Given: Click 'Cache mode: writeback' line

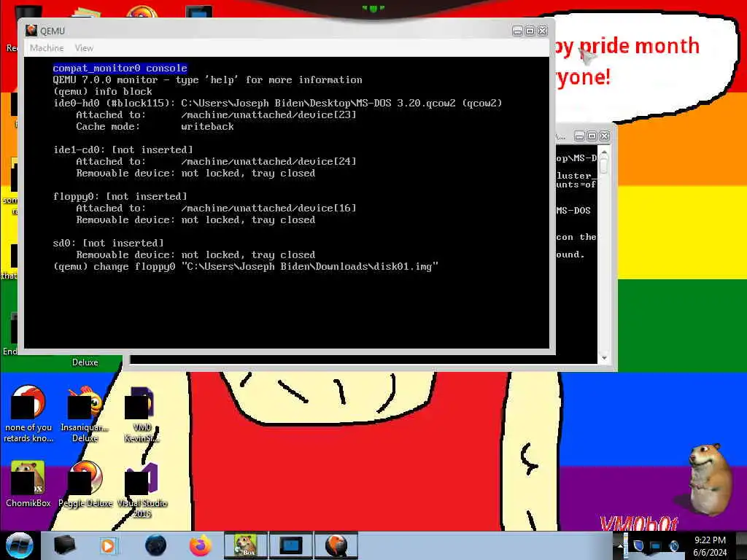Looking at the screenshot, I should [x=155, y=126].
